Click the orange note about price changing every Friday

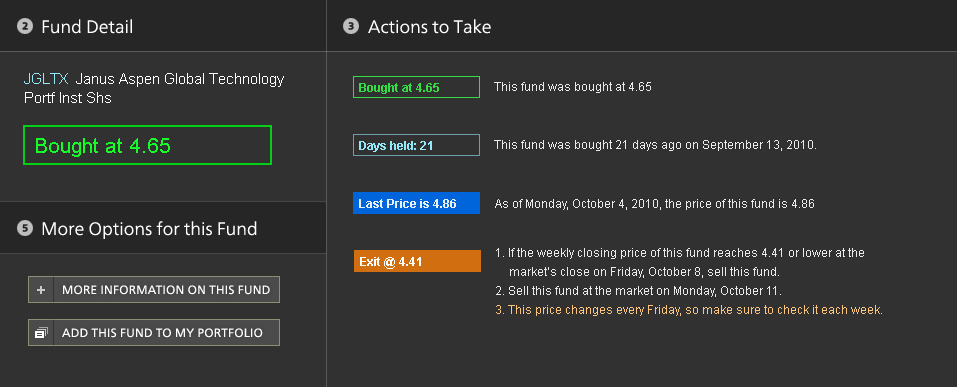click(689, 310)
